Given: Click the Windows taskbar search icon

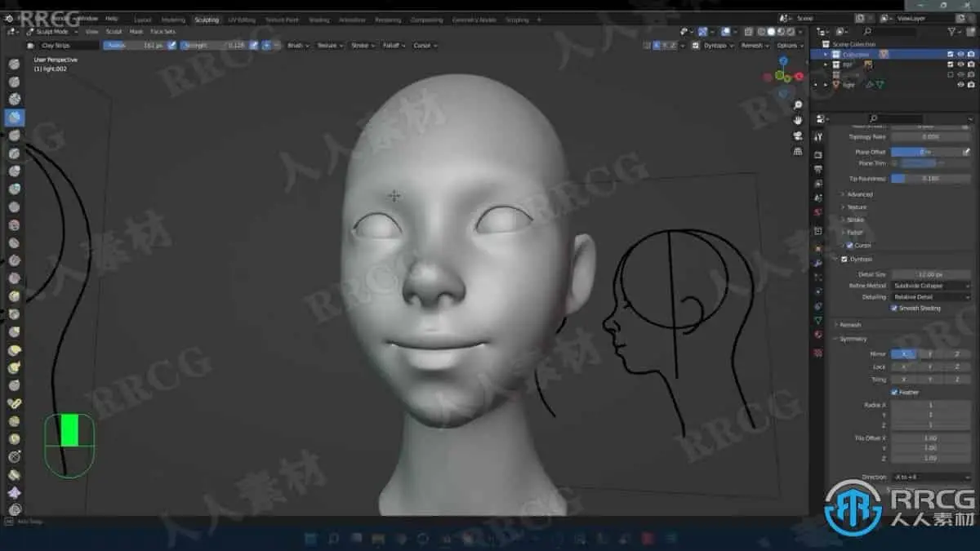Looking at the screenshot, I should (333, 539).
